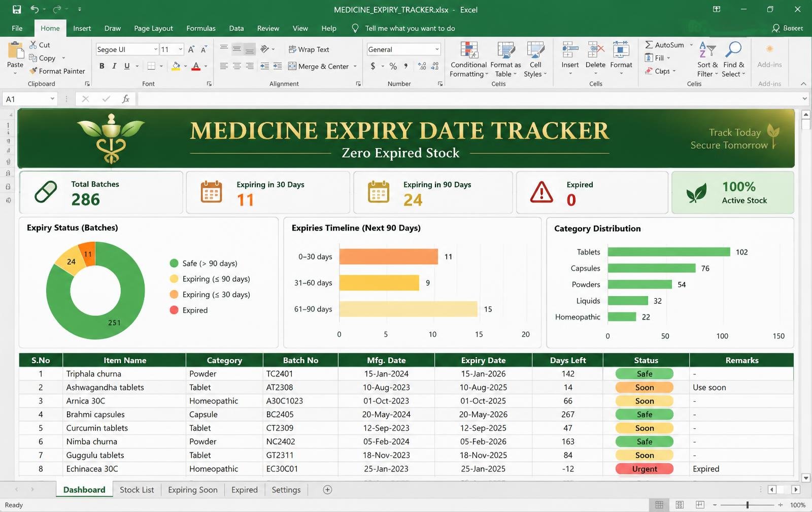Click the Copy button
The image size is (812, 512).
tap(43, 58)
